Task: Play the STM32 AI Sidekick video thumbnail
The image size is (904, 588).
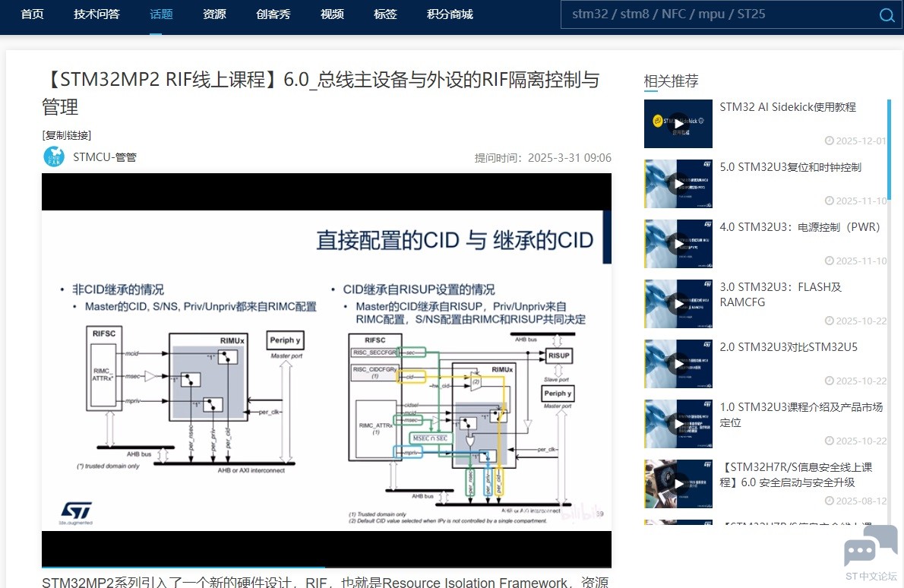Action: (678, 124)
